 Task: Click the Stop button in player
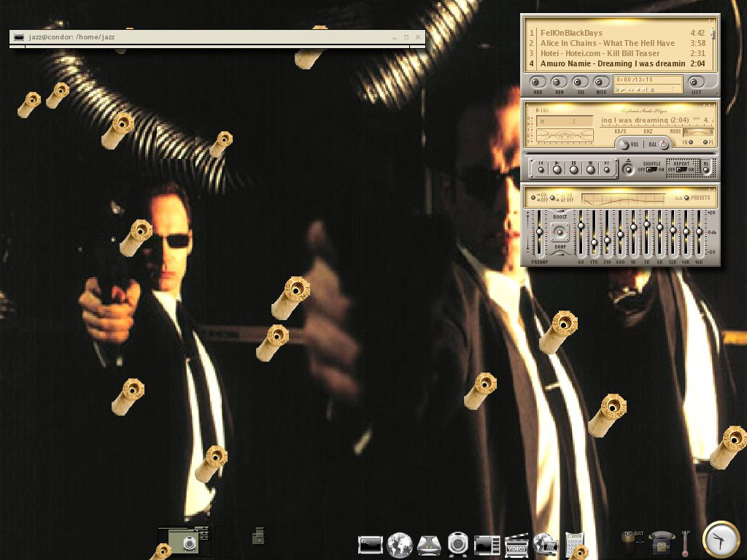pos(590,168)
